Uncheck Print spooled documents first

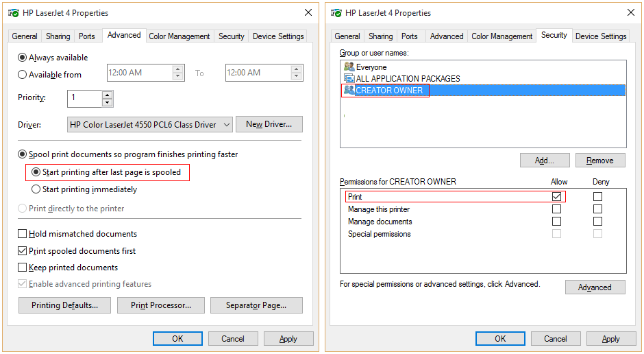coord(22,250)
